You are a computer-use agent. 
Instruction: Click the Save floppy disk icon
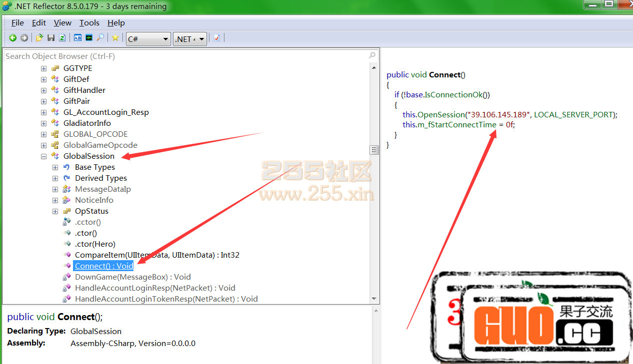point(51,38)
